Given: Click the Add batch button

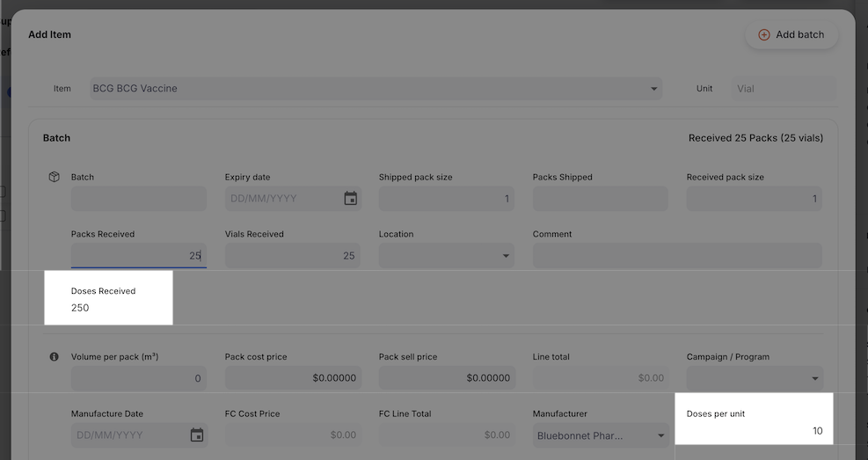Looking at the screenshot, I should click(791, 34).
